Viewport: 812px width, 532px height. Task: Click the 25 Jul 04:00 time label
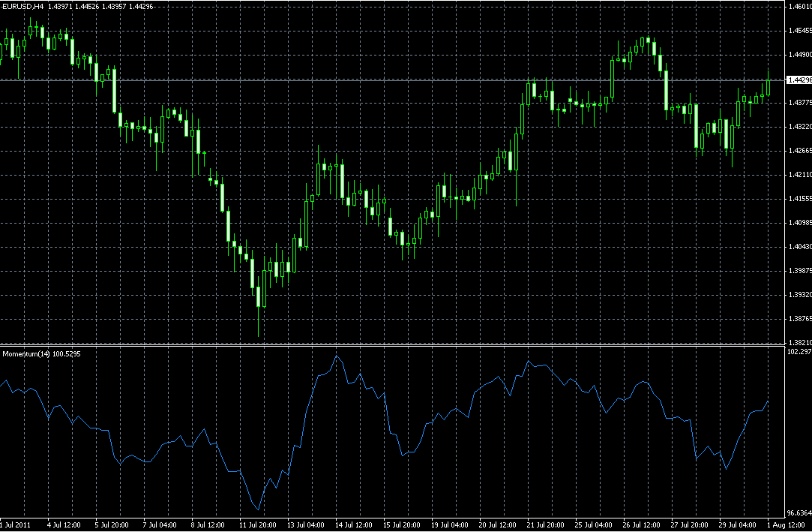coord(595,524)
